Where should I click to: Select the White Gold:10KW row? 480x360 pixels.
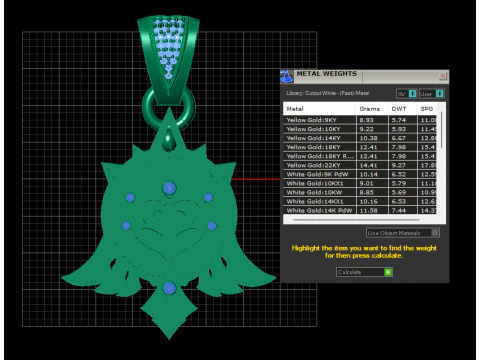tap(360, 192)
